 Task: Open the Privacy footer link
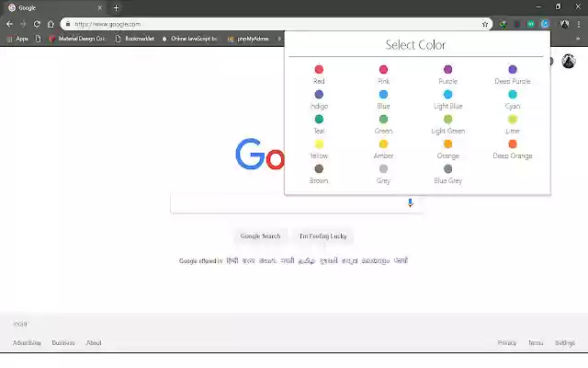pyautogui.click(x=507, y=343)
